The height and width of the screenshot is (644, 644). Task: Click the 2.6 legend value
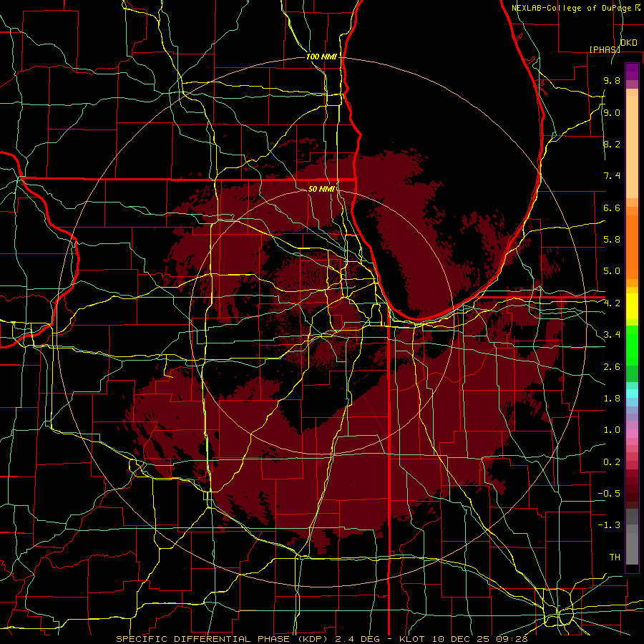point(612,367)
